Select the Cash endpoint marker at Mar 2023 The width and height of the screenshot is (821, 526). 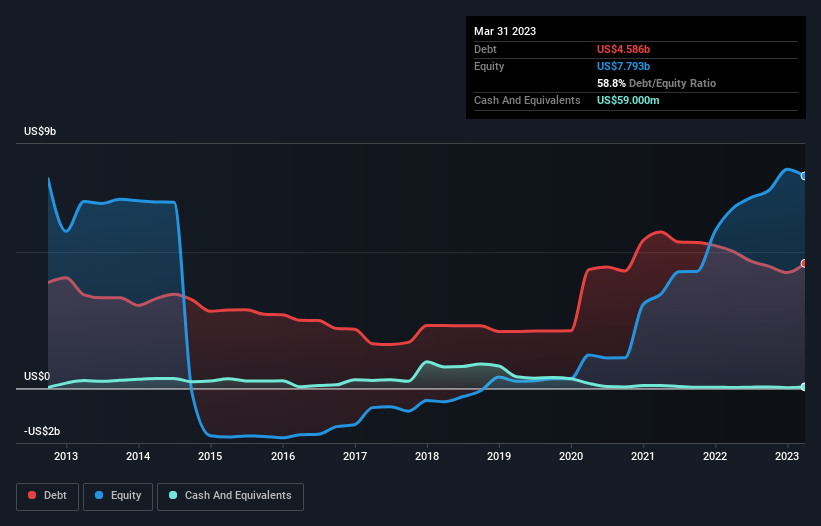point(804,387)
